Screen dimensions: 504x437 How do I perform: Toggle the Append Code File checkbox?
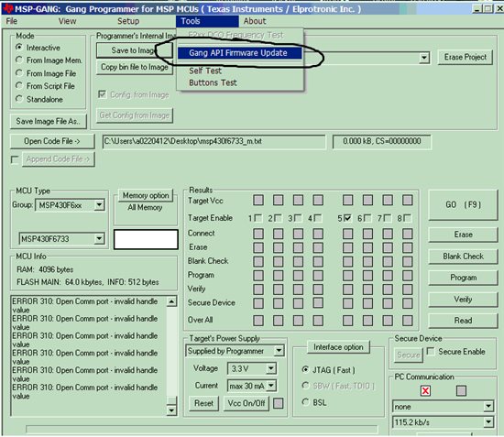pyautogui.click(x=15, y=159)
